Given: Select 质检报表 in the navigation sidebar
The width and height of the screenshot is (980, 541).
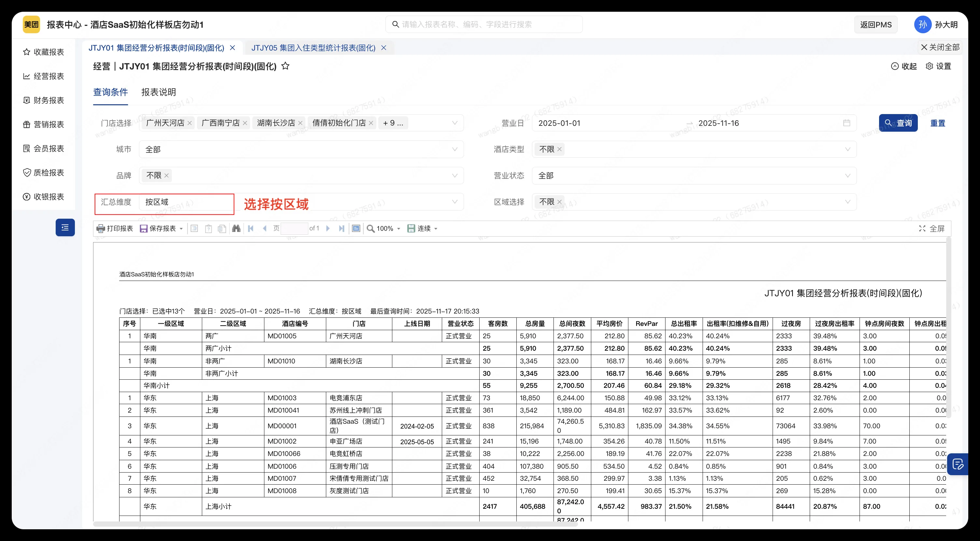Looking at the screenshot, I should 44,172.
